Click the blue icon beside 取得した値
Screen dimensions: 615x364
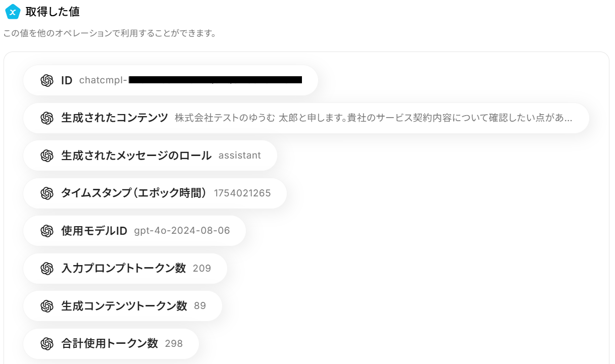[13, 12]
